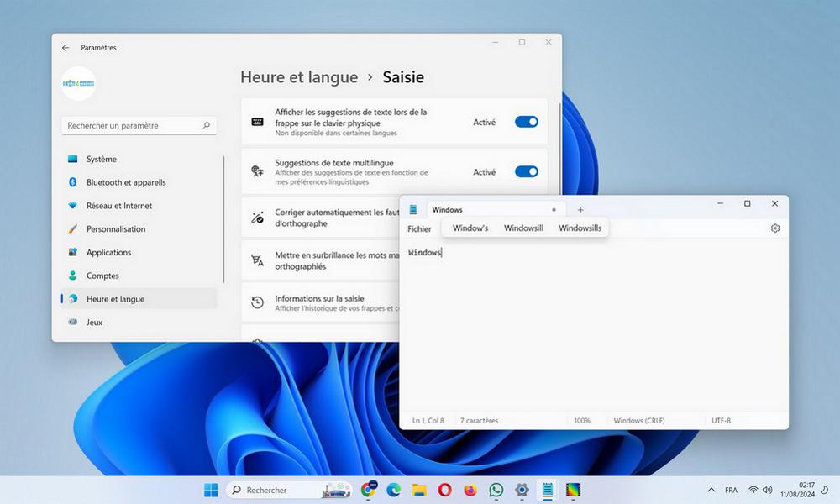Screen dimensions: 840x504
Task: Click the taskbar Rechercher search box
Action: click(x=289, y=490)
